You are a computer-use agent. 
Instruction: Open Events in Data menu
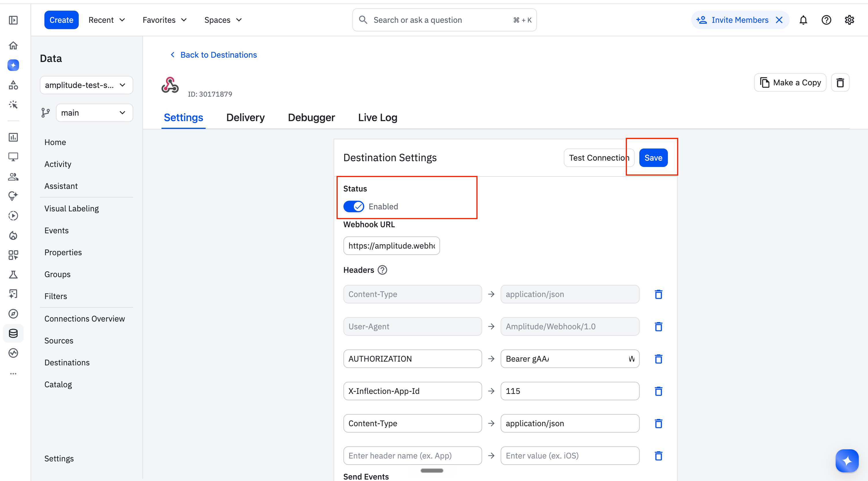click(56, 231)
